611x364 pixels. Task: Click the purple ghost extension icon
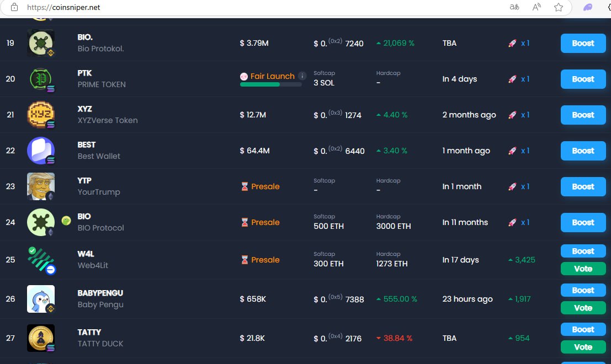click(587, 7)
